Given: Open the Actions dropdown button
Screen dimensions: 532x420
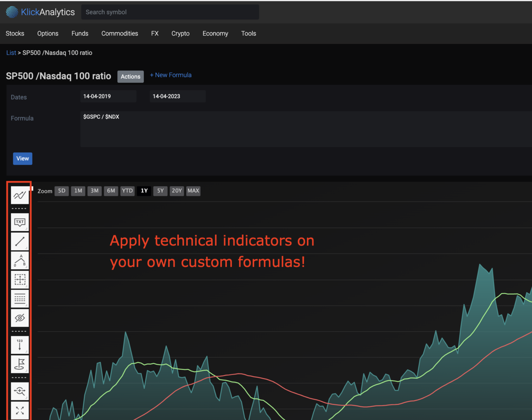Looking at the screenshot, I should click(131, 76).
